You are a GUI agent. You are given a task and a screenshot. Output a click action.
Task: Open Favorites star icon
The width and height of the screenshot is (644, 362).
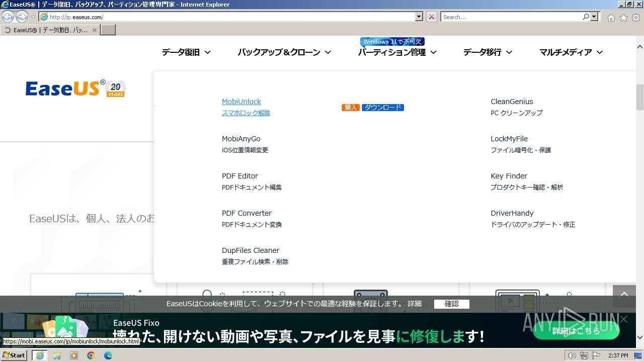pyautogui.click(x=623, y=18)
